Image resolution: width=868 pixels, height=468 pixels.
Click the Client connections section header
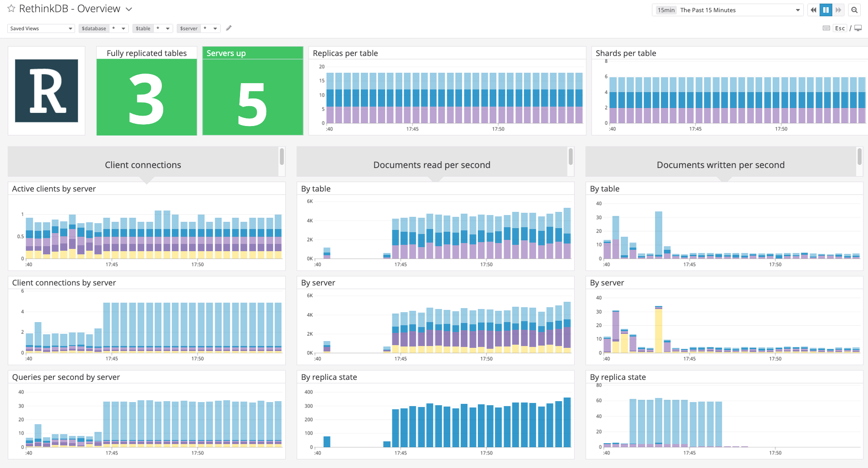tap(143, 164)
